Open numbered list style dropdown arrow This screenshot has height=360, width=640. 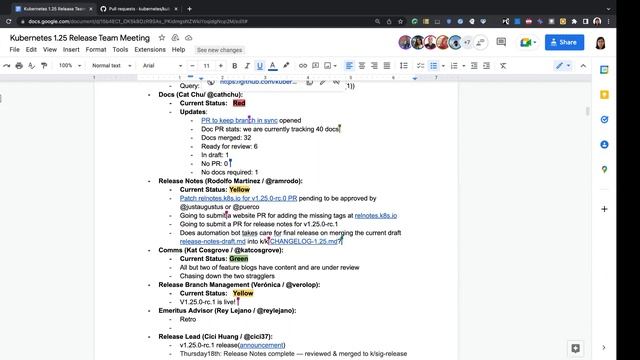tap(464, 66)
